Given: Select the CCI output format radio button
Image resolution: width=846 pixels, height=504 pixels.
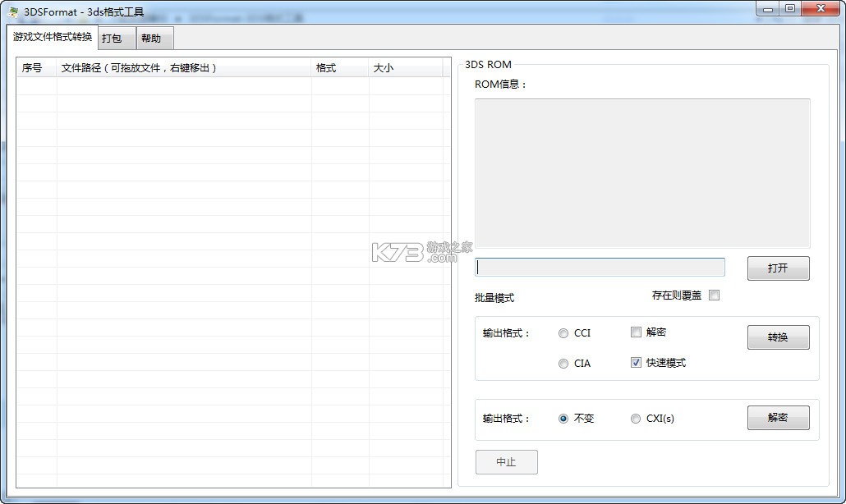Looking at the screenshot, I should (x=563, y=332).
